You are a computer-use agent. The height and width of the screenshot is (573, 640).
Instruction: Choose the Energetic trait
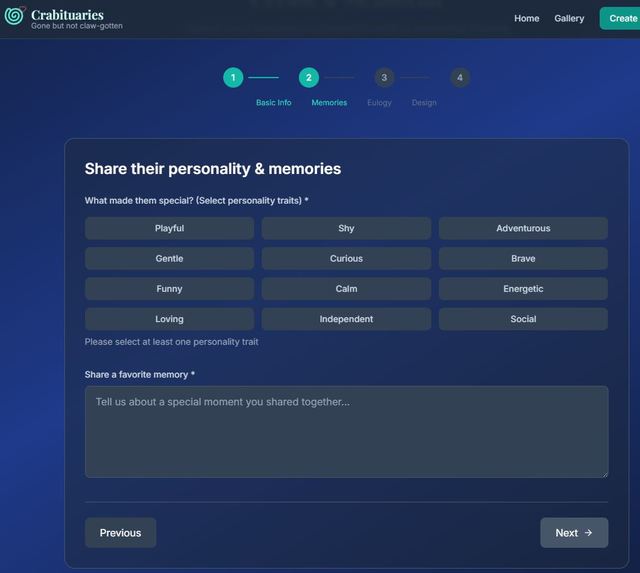(523, 289)
